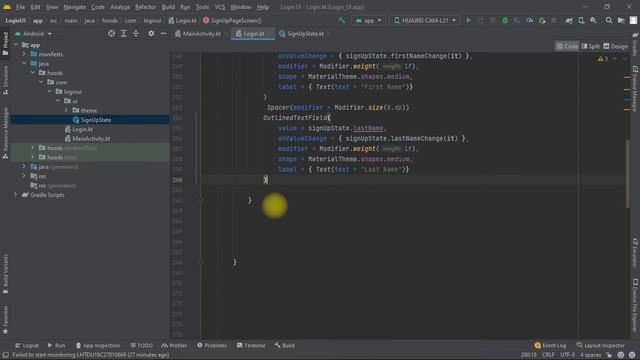
Task: Select the Login.kt editor tab
Action: click(253, 33)
